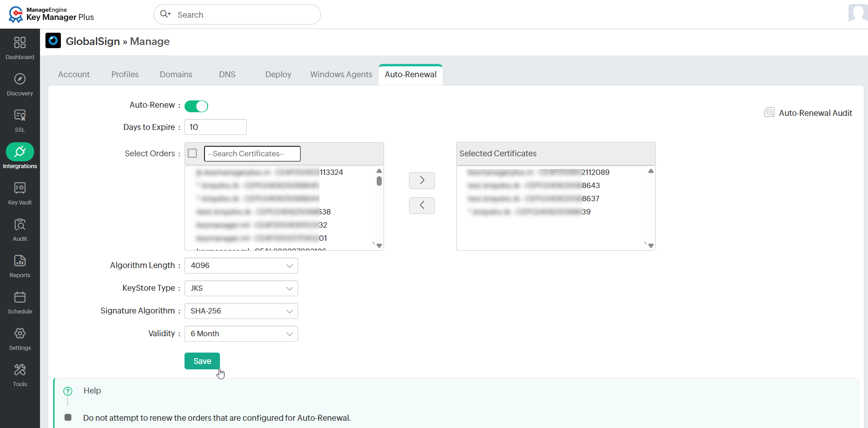868x428 pixels.
Task: Click the orders list scroll down arrow
Action: [379, 246]
